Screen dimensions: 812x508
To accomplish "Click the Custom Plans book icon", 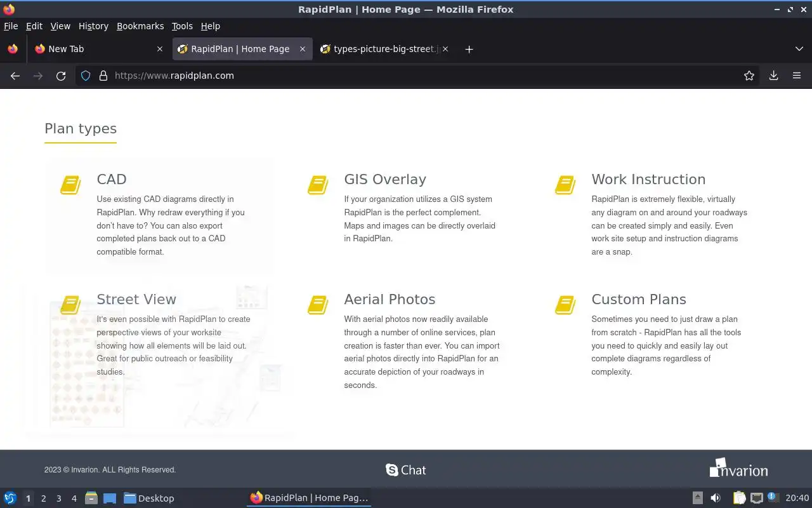I will click(565, 305).
